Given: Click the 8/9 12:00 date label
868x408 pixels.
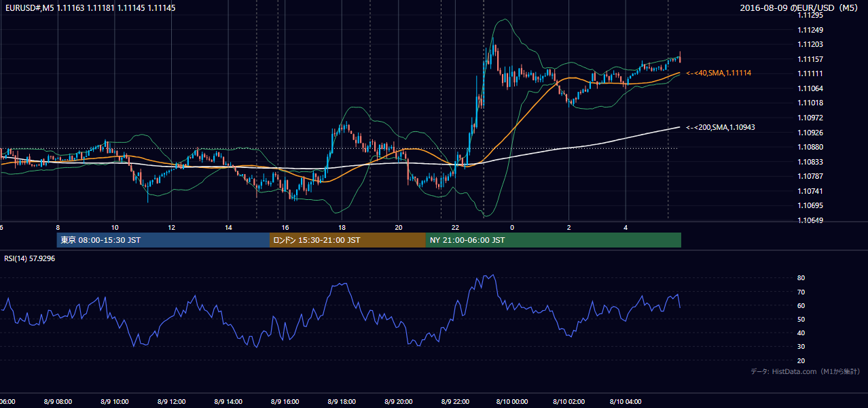Looking at the screenshot, I should click(171, 402).
